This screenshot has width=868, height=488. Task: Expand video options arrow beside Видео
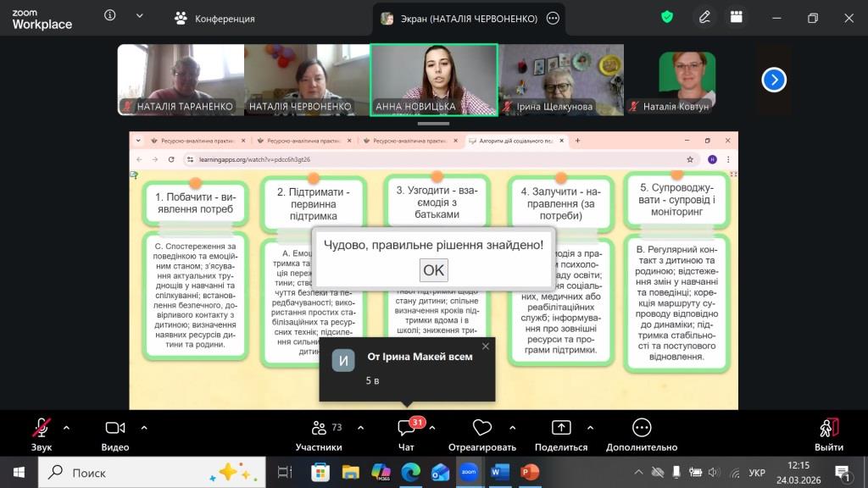[144, 427]
